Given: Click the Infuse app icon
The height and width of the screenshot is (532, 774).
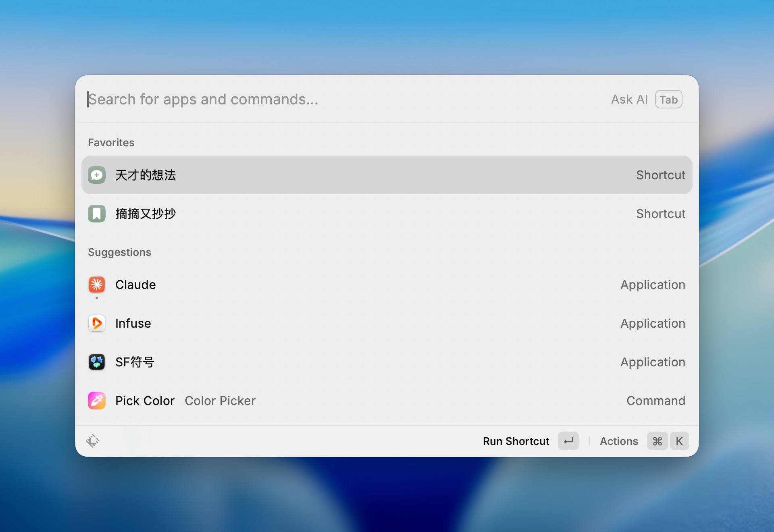Looking at the screenshot, I should pyautogui.click(x=97, y=323).
